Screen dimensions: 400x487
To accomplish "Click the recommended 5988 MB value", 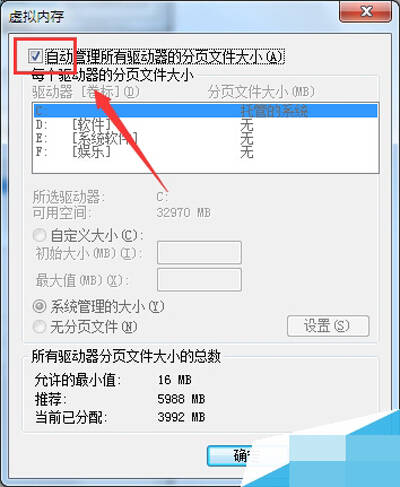I will click(181, 399).
